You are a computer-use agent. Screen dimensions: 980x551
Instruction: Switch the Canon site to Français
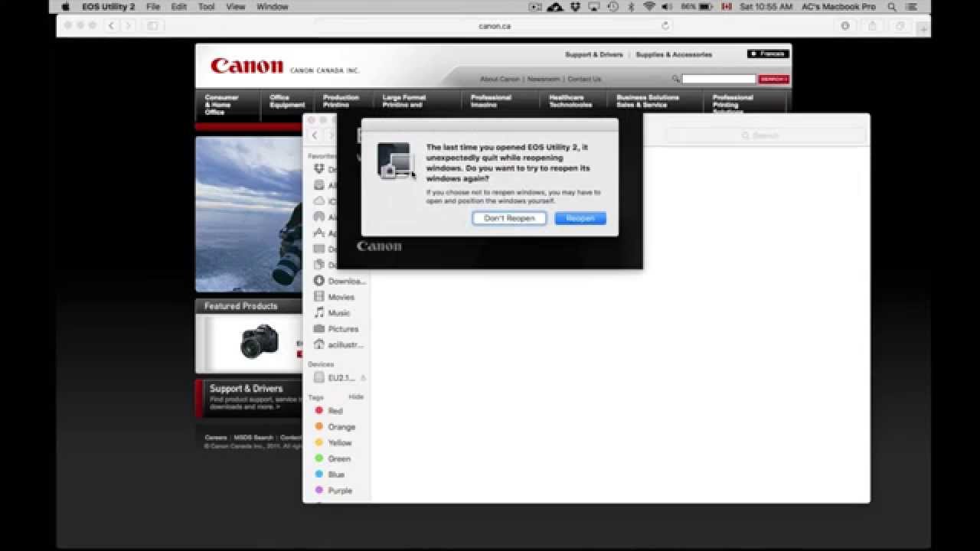tap(768, 54)
